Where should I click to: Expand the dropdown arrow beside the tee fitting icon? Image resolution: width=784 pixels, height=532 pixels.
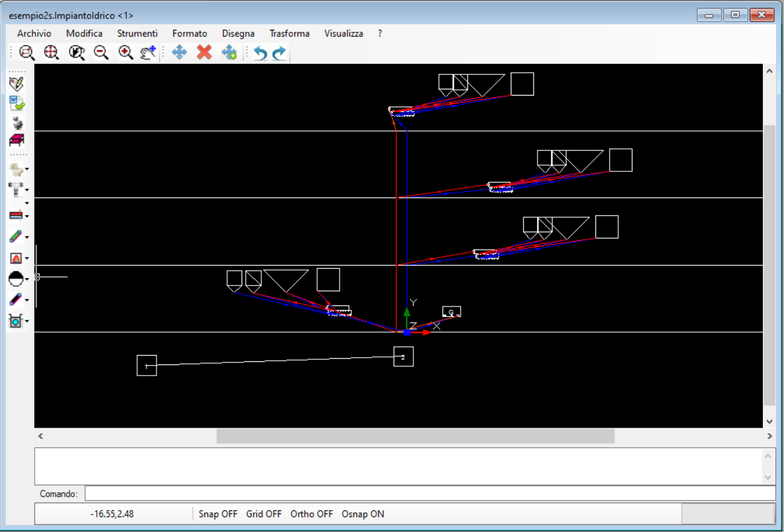pyautogui.click(x=27, y=191)
